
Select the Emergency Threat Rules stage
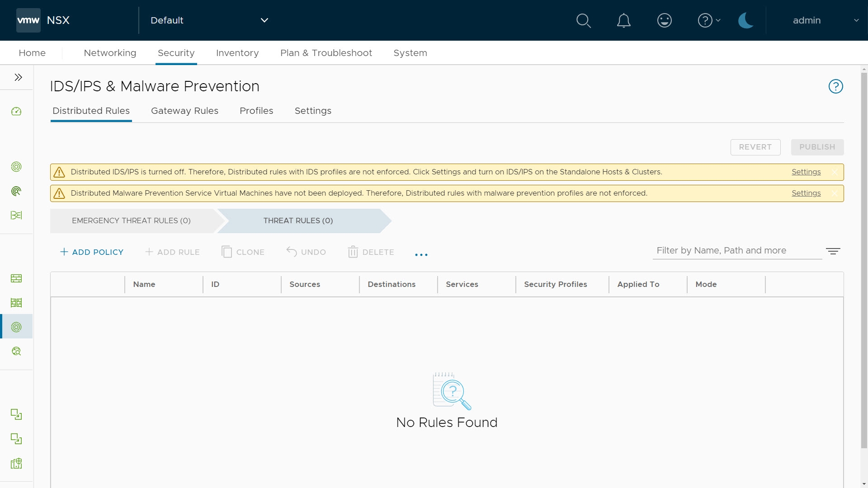tap(131, 221)
